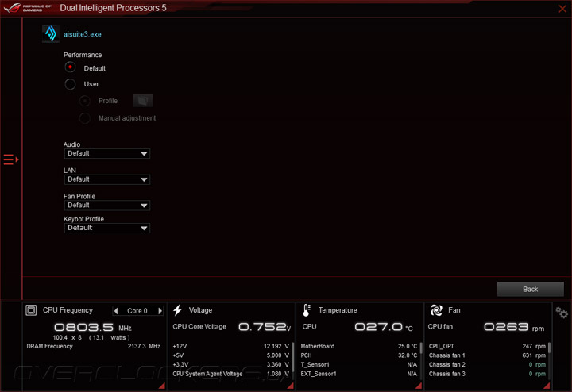Expand the Temperature panel corner triangle
The image size is (572, 392).
pos(419,386)
